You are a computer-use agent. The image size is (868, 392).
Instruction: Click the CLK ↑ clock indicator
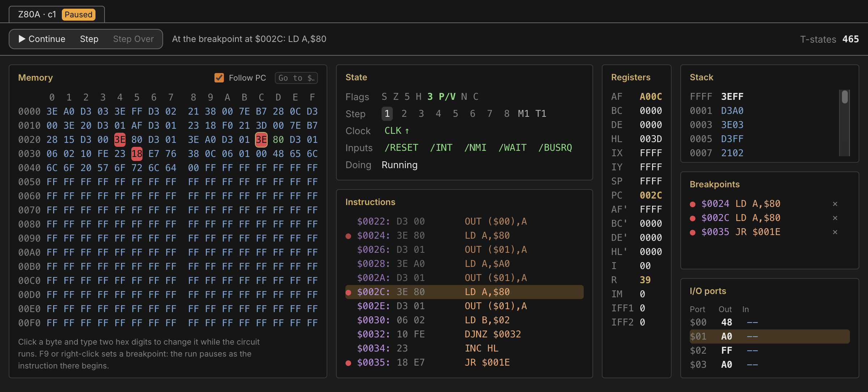tap(397, 131)
